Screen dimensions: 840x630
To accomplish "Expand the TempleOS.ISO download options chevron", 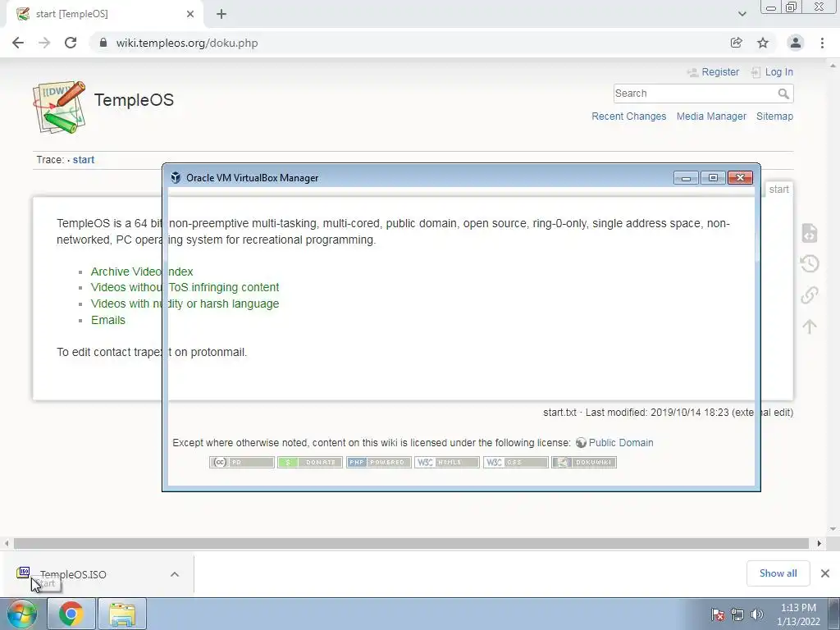I will pos(175,574).
